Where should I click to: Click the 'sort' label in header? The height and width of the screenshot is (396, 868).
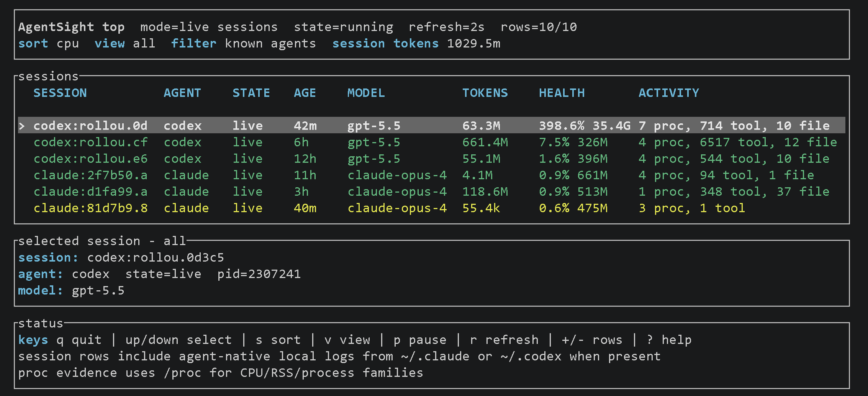coord(33,43)
